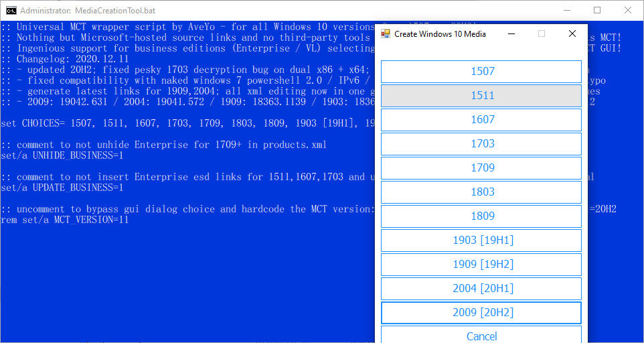The image size is (644, 343).
Task: Choose Windows 10 version 1511
Action: (x=481, y=96)
